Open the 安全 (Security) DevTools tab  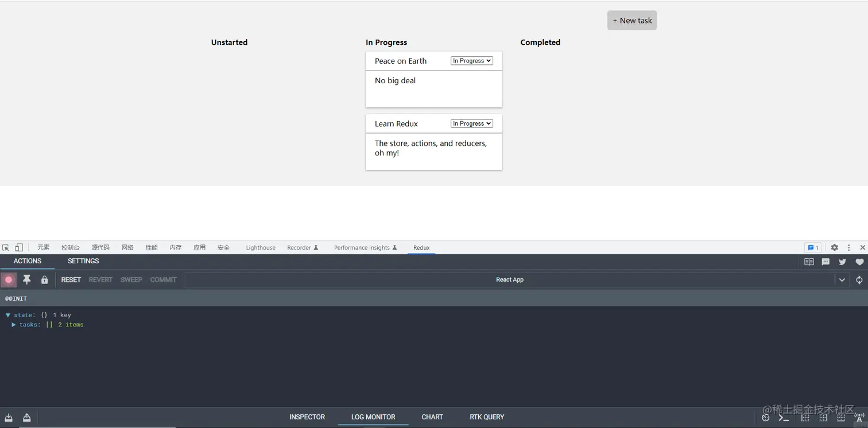point(224,248)
